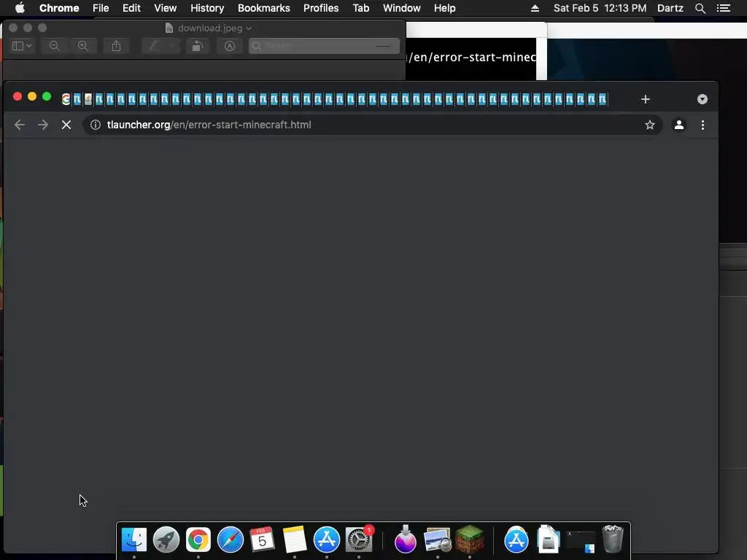747x560 pixels.
Task: Open the documents stack in Dock
Action: (x=548, y=540)
